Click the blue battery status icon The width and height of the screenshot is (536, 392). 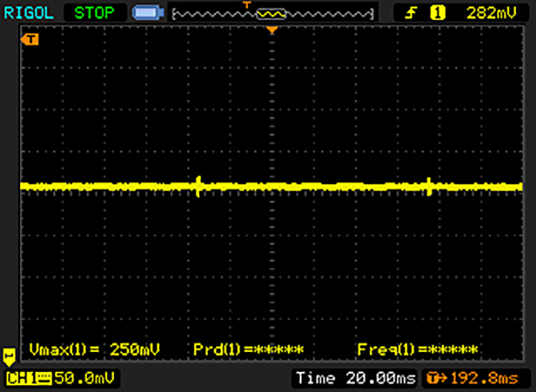pyautogui.click(x=148, y=13)
